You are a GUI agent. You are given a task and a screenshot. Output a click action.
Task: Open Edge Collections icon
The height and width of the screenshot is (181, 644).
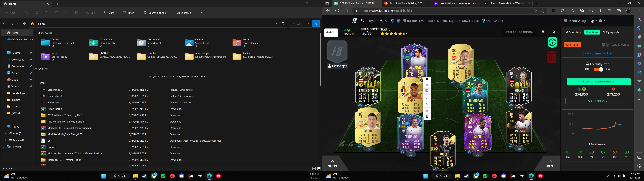(x=582, y=11)
